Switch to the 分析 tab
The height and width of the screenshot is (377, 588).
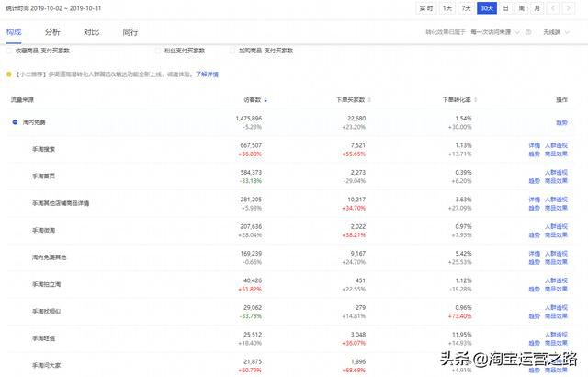(51, 32)
